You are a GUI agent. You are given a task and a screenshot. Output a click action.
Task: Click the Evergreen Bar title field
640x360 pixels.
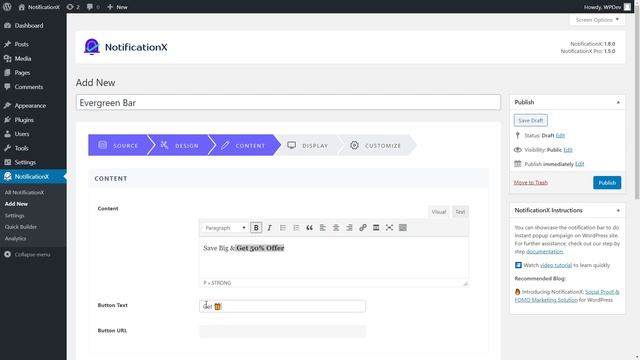point(288,102)
